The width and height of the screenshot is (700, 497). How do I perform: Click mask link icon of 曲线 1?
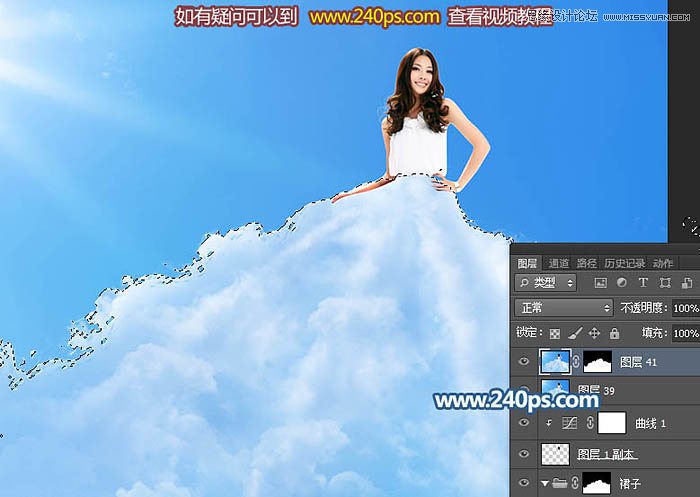pyautogui.click(x=590, y=423)
